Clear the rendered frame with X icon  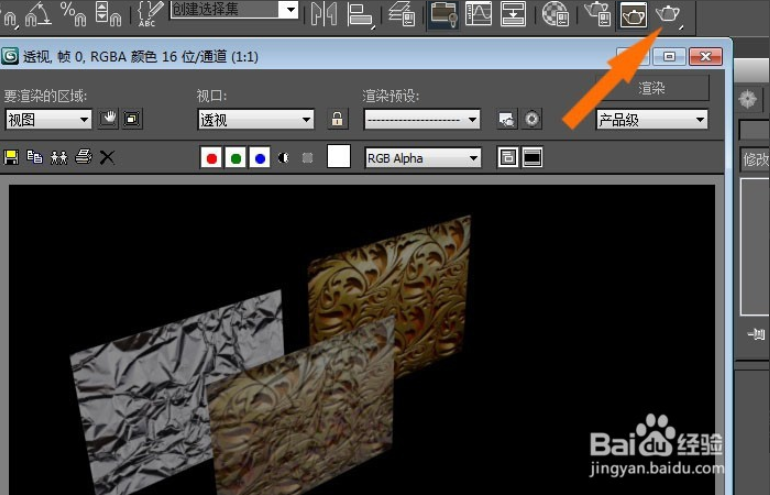(107, 158)
